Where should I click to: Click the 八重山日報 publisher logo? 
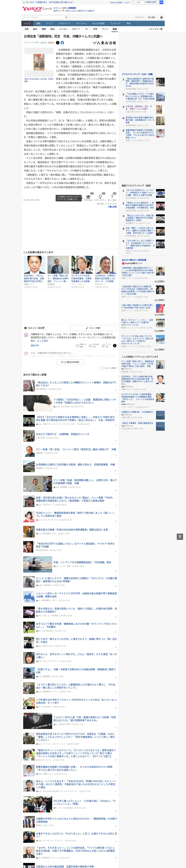pyautogui.click(x=104, y=43)
